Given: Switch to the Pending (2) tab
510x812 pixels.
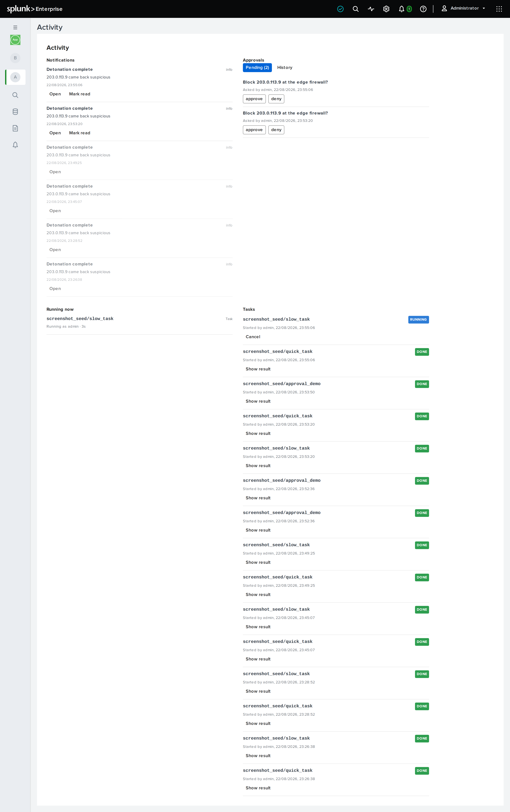Looking at the screenshot, I should pyautogui.click(x=257, y=67).
